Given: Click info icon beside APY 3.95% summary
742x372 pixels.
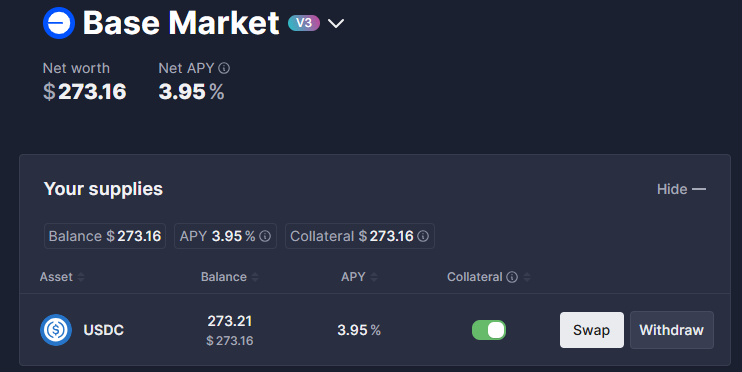Looking at the screenshot, I should pos(265,236).
